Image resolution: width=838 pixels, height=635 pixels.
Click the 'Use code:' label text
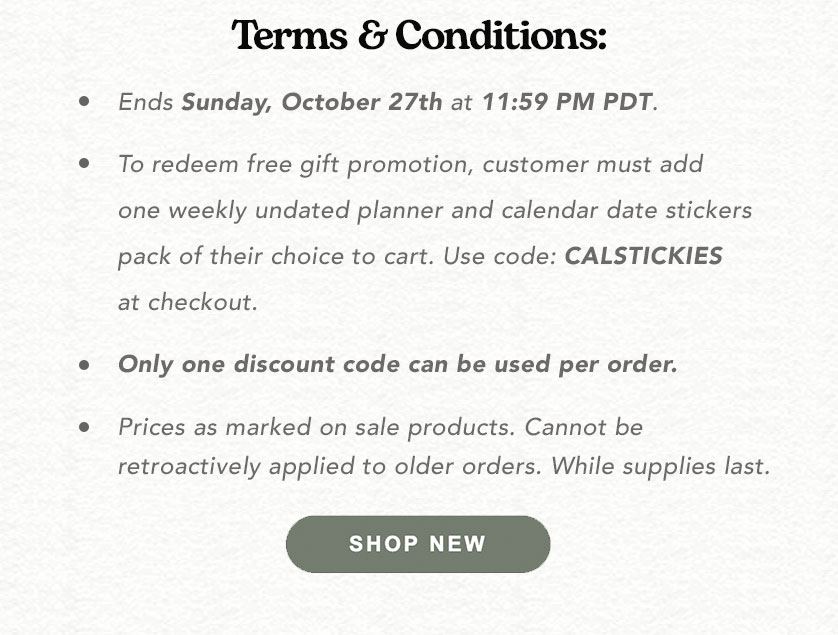[501, 256]
